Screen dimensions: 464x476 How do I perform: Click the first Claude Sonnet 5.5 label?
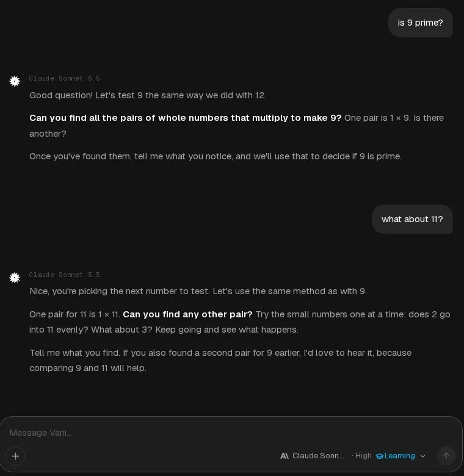(64, 78)
